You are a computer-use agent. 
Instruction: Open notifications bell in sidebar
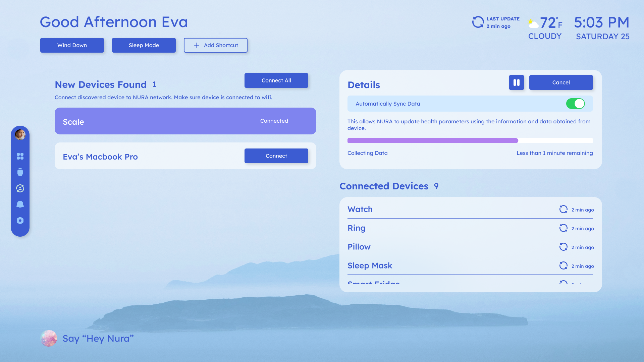[20, 204]
